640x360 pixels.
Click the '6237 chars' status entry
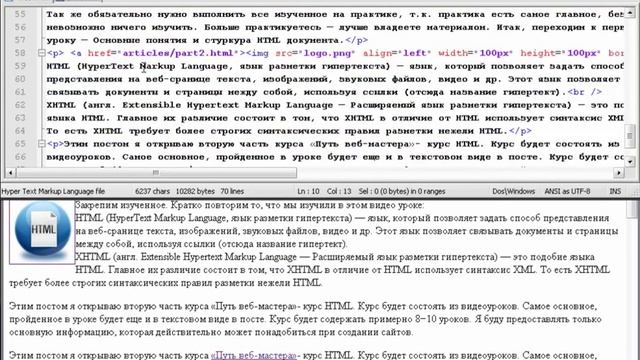[152, 191]
